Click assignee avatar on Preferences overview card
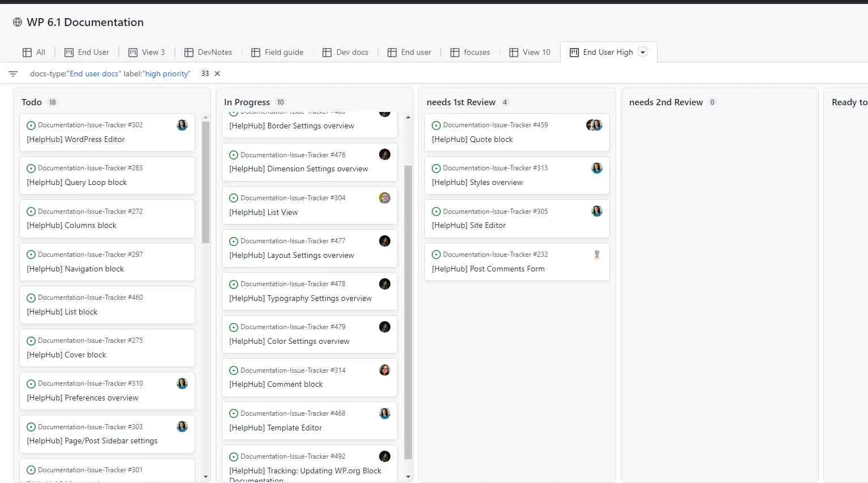The image size is (868, 483). coord(182,383)
